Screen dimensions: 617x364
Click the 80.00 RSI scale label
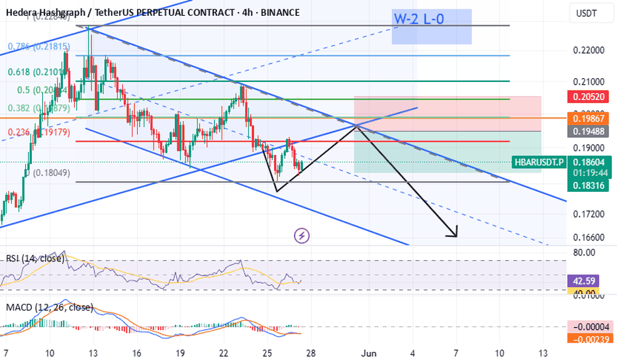584,253
